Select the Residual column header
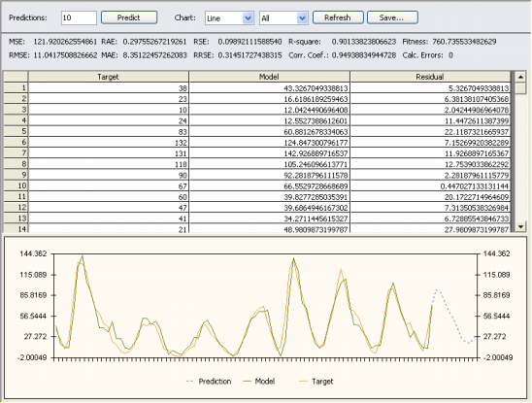This screenshot has height=403, width=532. tap(430, 77)
